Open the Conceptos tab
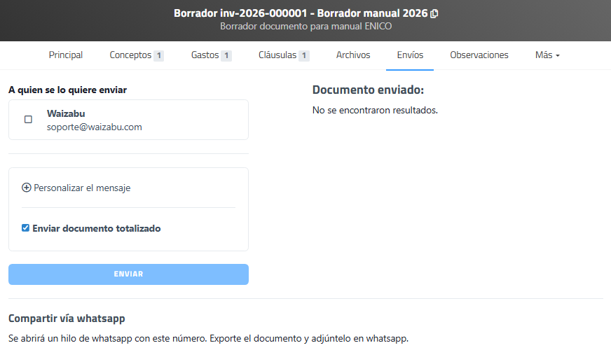This screenshot has height=364, width=611. coord(130,55)
